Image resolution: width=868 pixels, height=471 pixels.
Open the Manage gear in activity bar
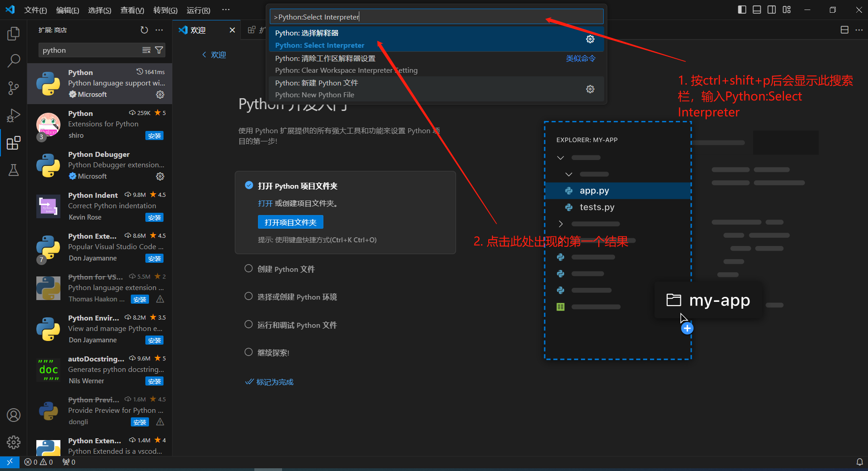[x=14, y=442]
